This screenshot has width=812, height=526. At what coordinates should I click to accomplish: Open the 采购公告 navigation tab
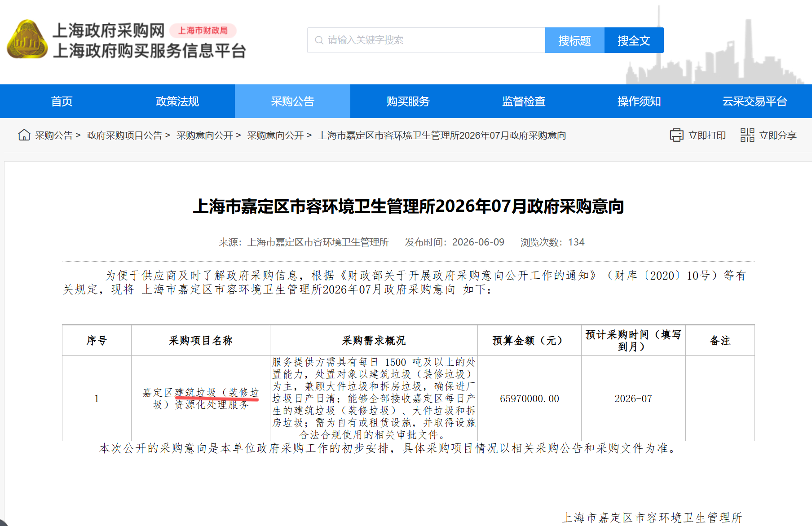pos(292,101)
